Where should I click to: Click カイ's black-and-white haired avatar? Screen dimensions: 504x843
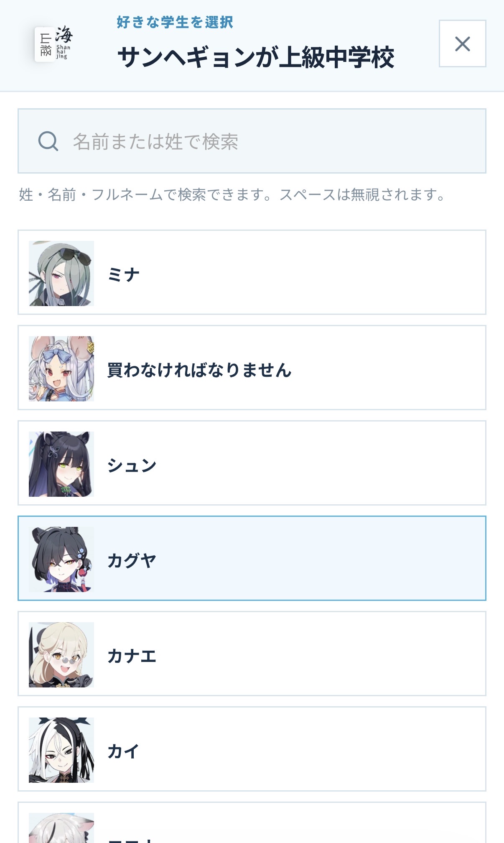click(x=61, y=750)
